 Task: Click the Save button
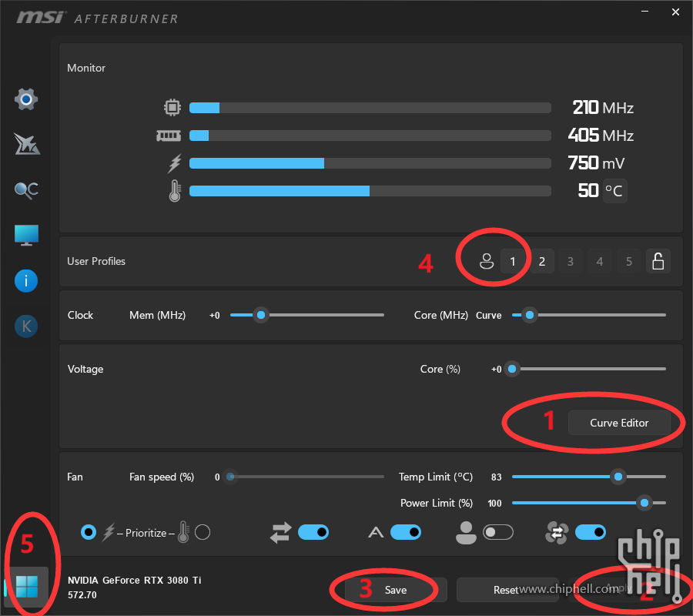coord(396,590)
